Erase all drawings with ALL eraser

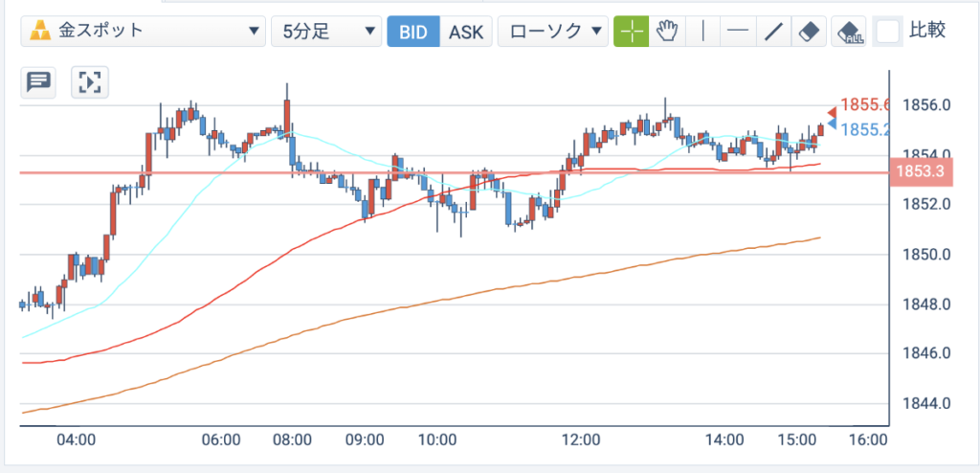(849, 32)
